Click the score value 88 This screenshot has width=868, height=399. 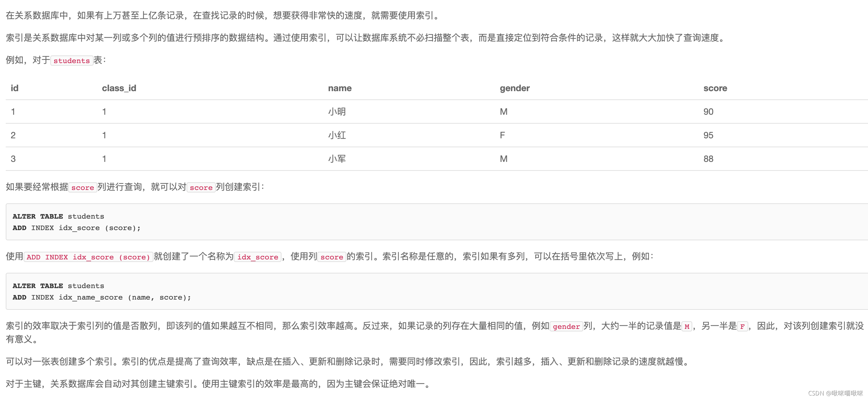tap(708, 159)
